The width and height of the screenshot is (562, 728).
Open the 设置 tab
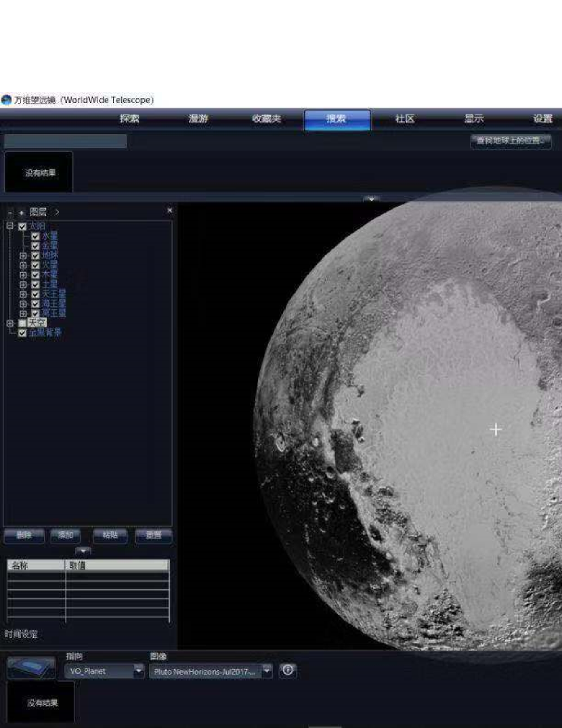542,119
